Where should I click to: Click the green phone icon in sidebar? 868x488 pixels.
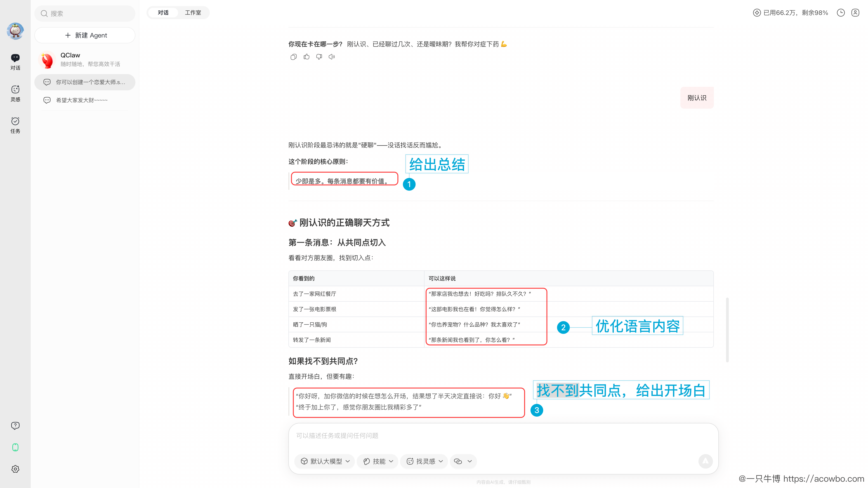(x=15, y=447)
